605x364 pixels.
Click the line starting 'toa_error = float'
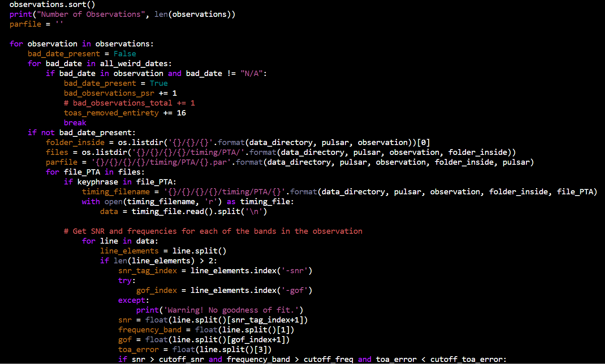(x=195, y=350)
